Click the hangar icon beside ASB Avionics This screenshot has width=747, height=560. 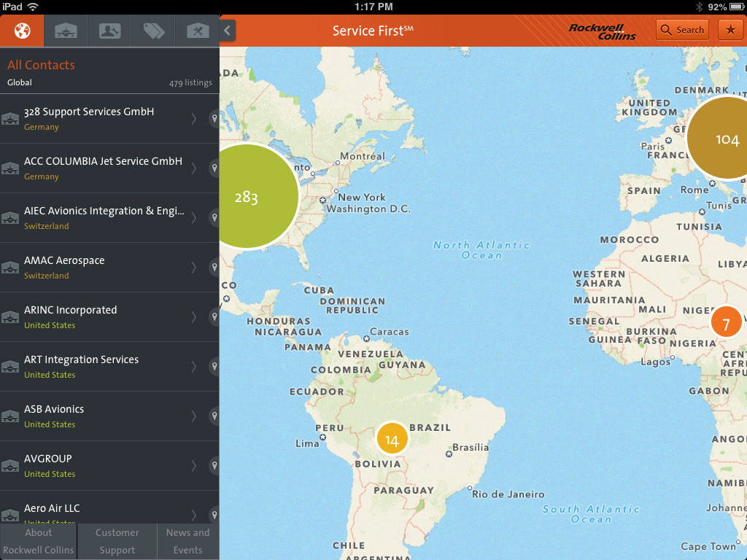pyautogui.click(x=10, y=416)
